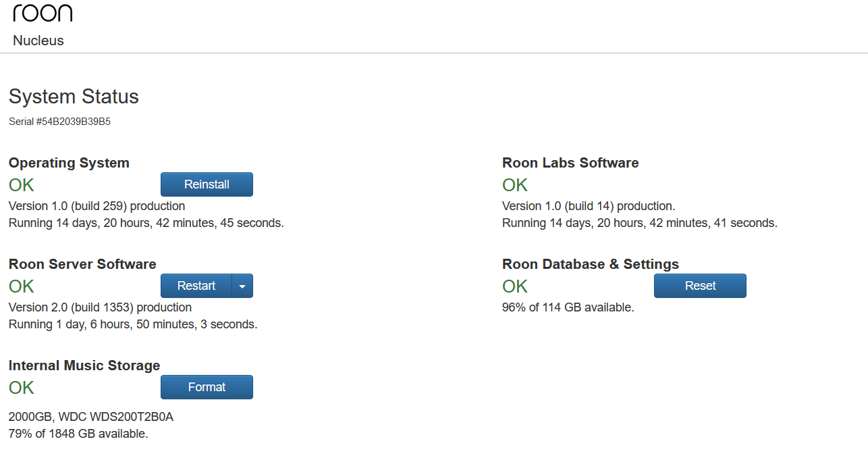Screen dimensions: 868x454
Task: Click the Roon logo
Action: coord(43,12)
